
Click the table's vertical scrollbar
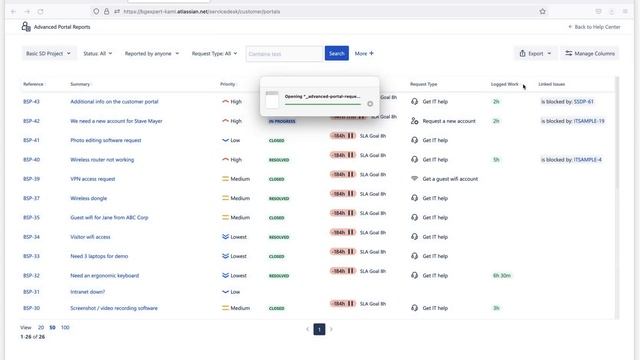(617, 133)
